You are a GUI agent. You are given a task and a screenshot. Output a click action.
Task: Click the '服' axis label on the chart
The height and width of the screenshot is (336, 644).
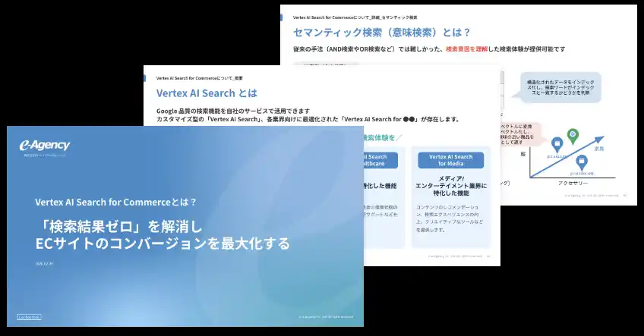[x=522, y=154]
